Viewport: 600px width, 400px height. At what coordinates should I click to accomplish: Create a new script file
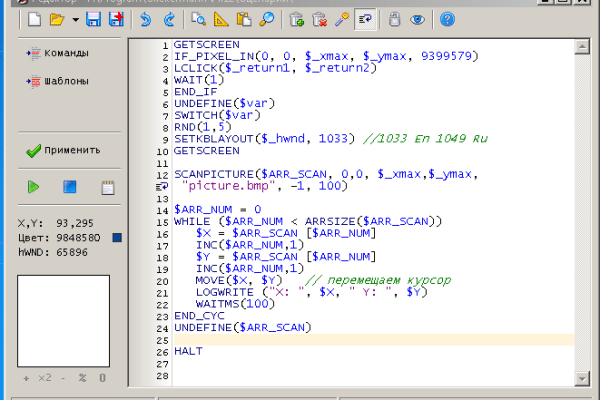click(x=34, y=19)
